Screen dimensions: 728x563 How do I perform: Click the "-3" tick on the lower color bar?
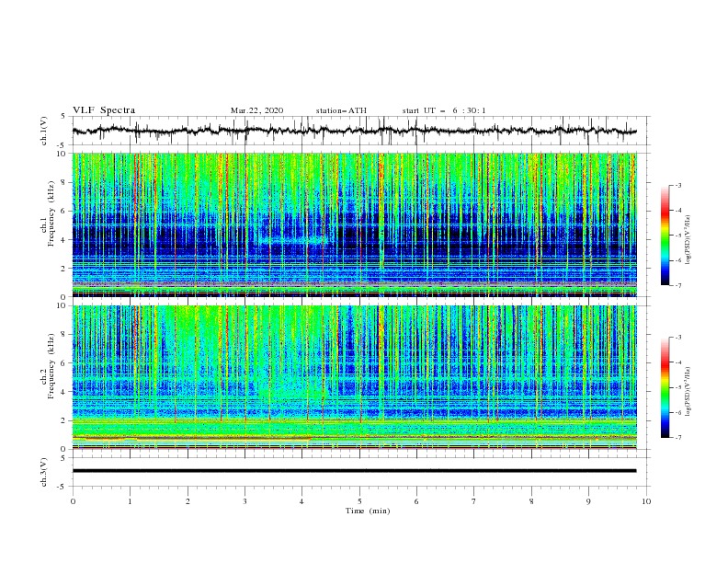pyautogui.click(x=677, y=338)
